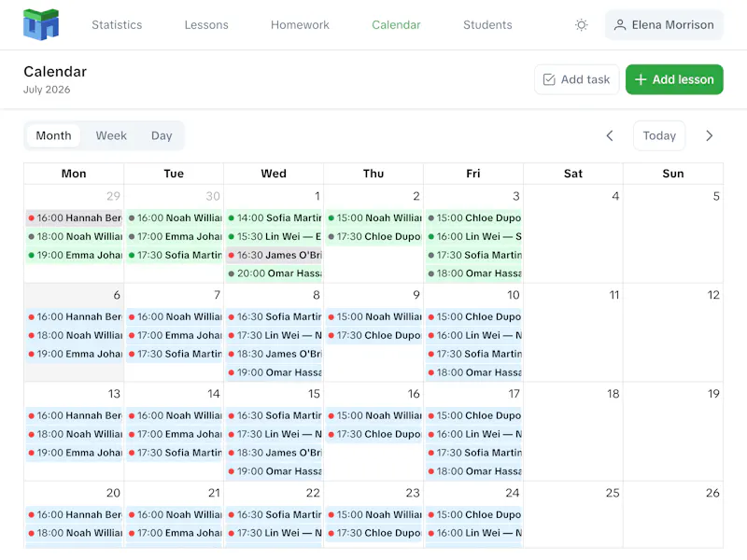Open 20:00 Omar Hassan lesson on July 1
This screenshot has height=560, width=747.
[275, 273]
